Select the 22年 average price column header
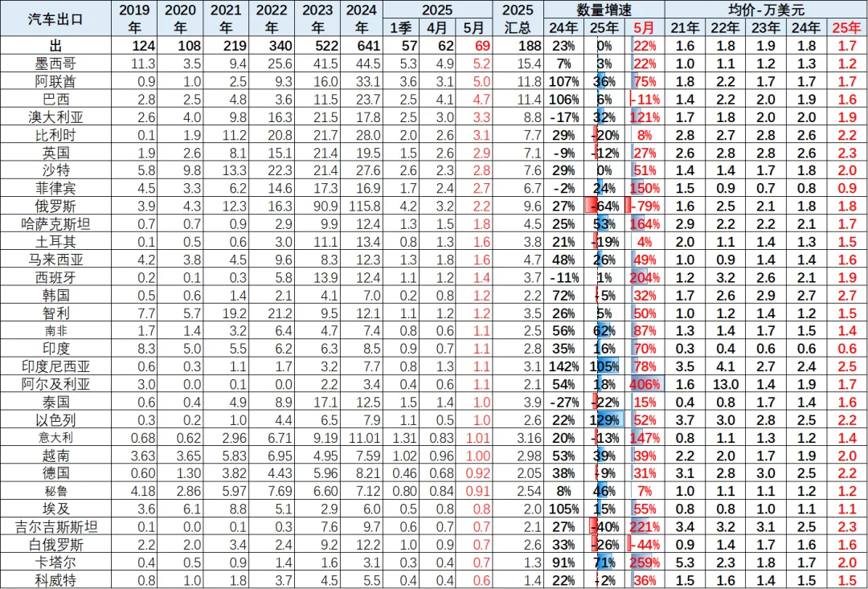Image resolution: width=868 pixels, height=589 pixels. tap(724, 27)
